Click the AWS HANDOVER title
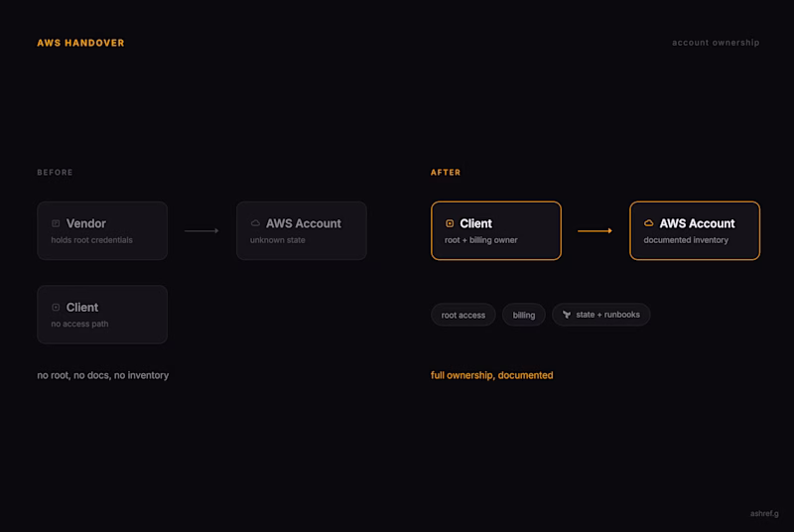The width and height of the screenshot is (794, 532). 80,43
